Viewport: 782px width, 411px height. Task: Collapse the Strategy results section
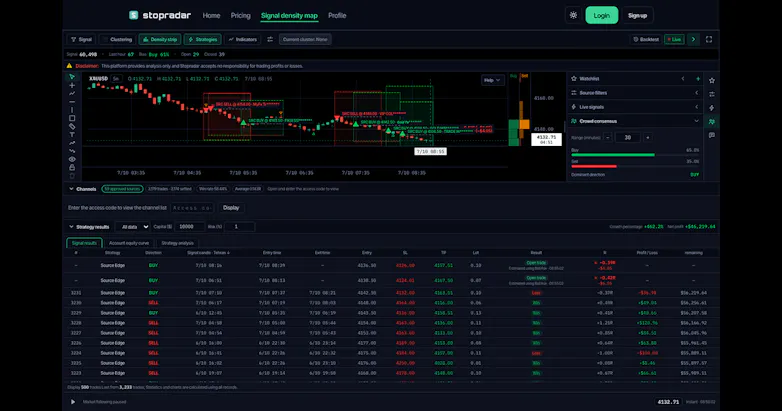71,226
